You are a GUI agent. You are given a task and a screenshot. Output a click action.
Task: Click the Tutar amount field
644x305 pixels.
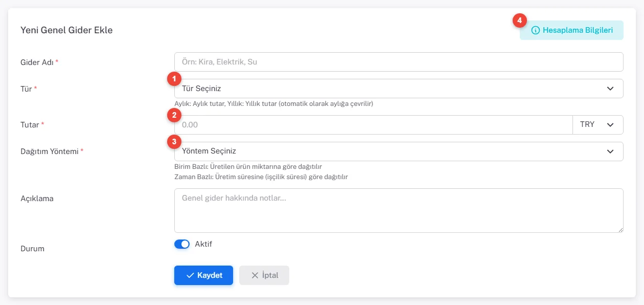pyautogui.click(x=374, y=125)
